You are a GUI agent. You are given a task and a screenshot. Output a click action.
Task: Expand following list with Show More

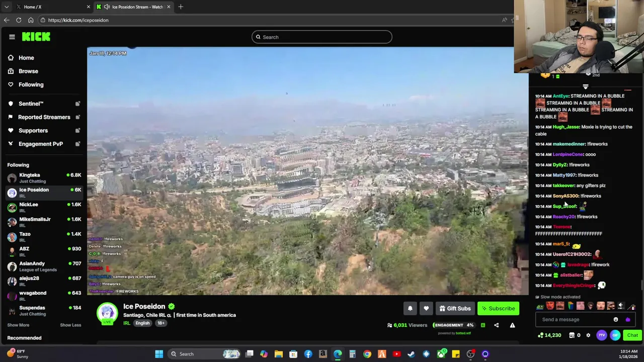point(18,325)
